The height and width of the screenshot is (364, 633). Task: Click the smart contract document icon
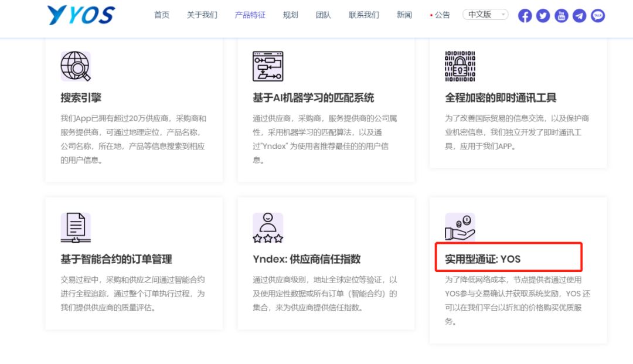pos(76,227)
